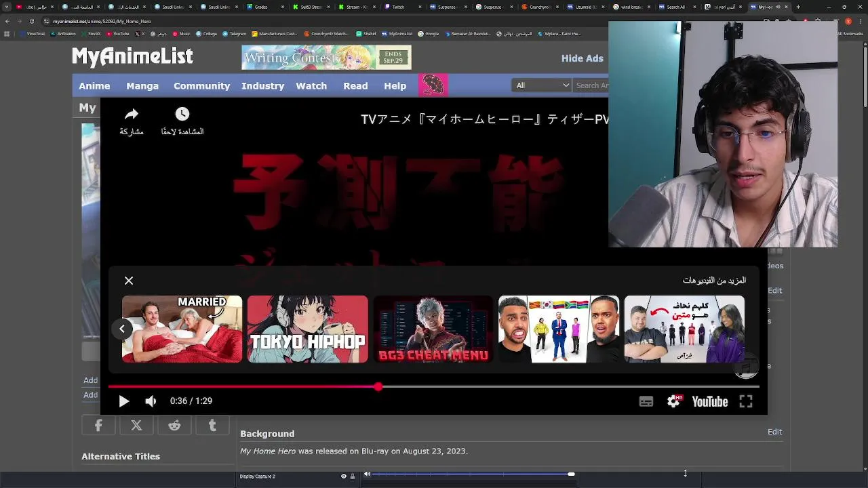Open a new browser tab plus button

[798, 7]
